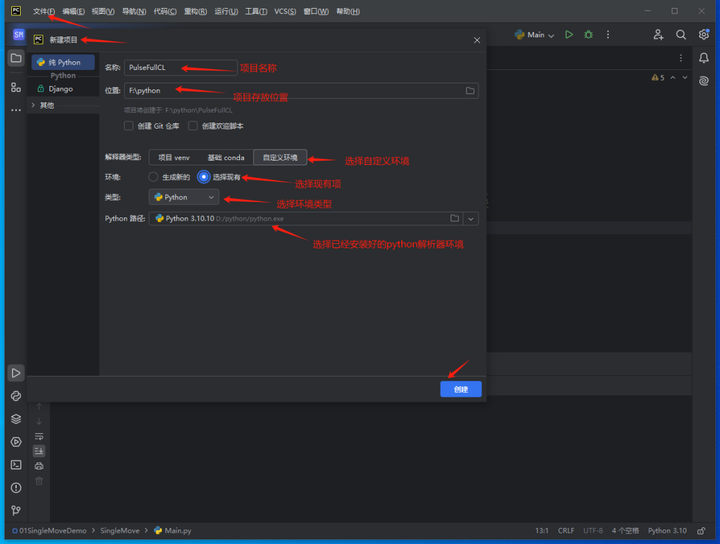Open the 文件(F) menu
This screenshot has height=544, width=720.
(44, 11)
